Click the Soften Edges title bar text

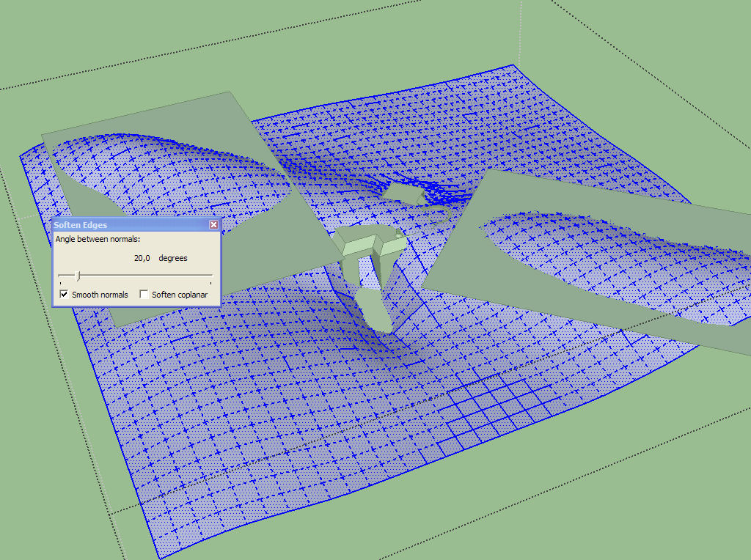point(81,225)
